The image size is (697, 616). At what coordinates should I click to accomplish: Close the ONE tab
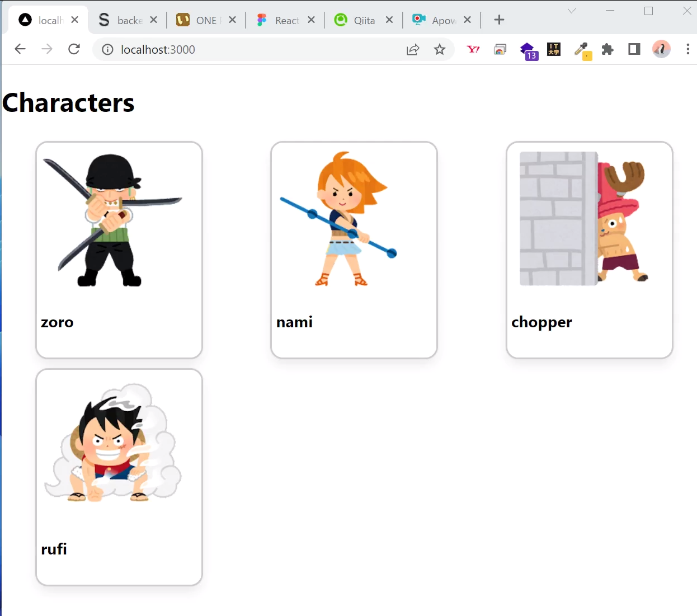[x=233, y=20]
